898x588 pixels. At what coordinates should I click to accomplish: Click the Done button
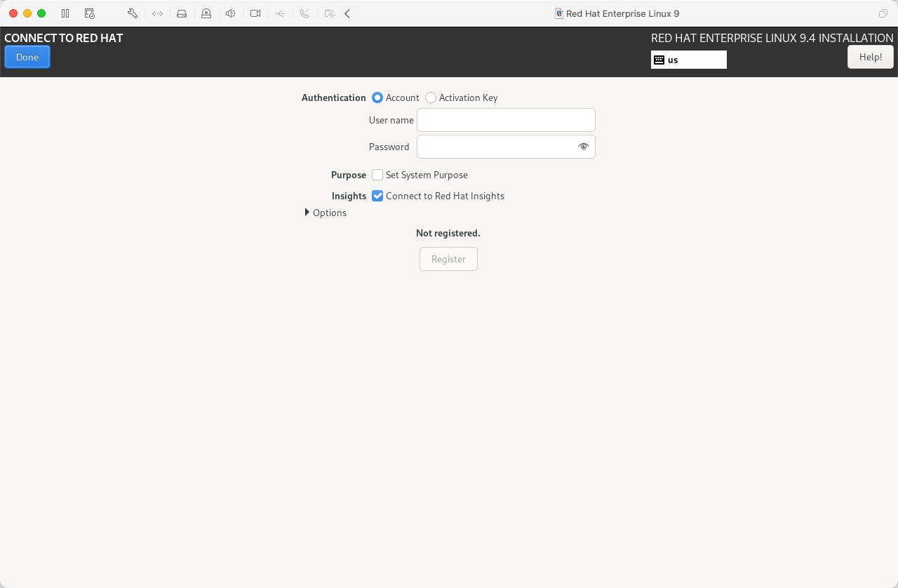[x=27, y=57]
